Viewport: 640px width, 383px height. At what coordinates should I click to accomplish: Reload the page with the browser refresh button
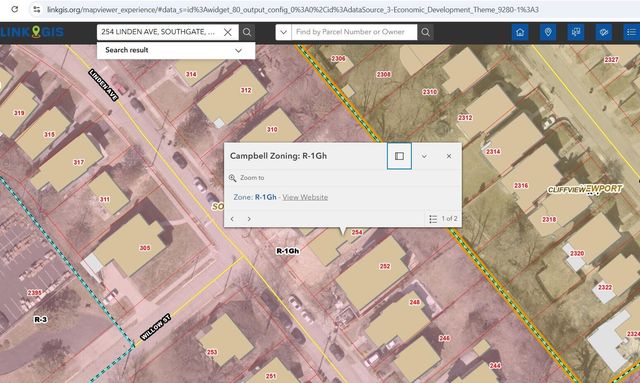[x=14, y=9]
